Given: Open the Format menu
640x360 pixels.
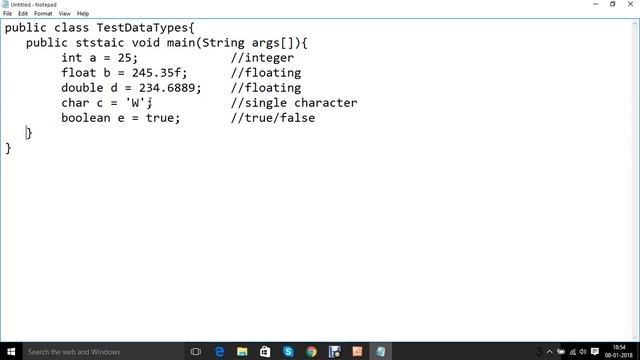Looking at the screenshot, I should (43, 13).
